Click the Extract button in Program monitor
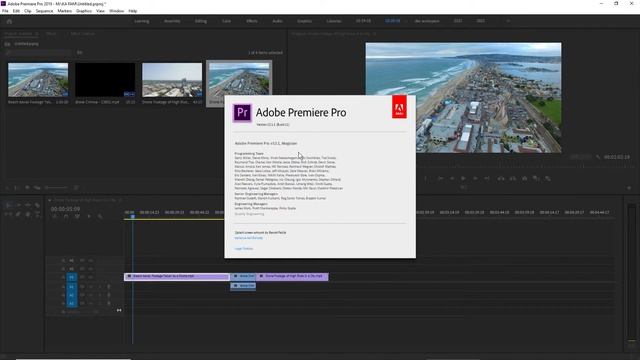This screenshot has height=360, width=640. click(x=513, y=178)
